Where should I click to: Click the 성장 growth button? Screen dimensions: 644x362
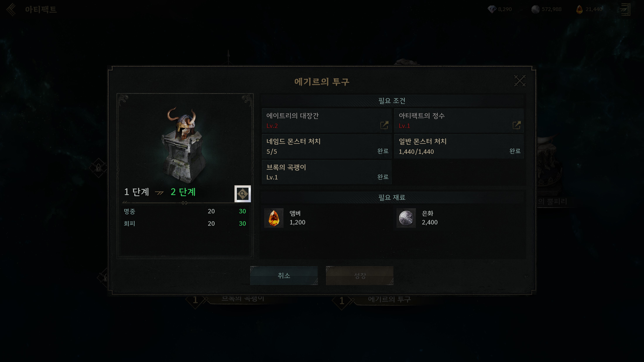[359, 275]
